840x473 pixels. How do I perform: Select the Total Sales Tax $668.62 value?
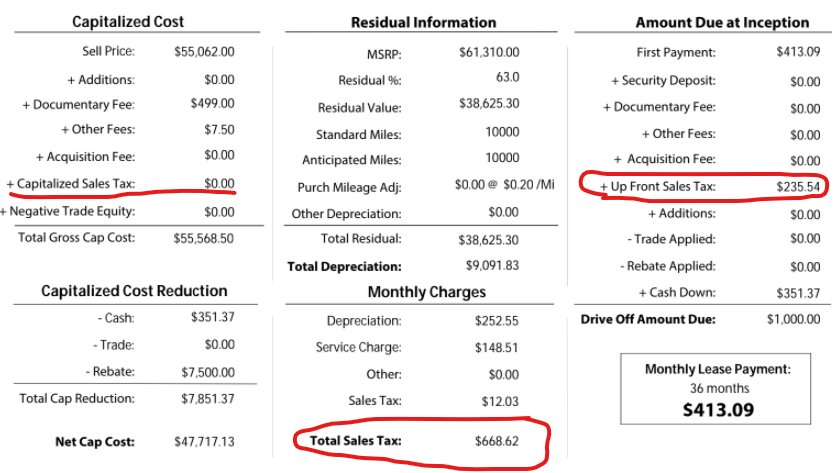(x=497, y=441)
